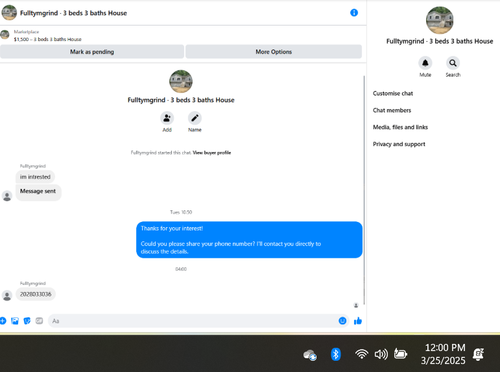Screen dimensions: 500x372
Task: Click the conversation vertical scrollbar
Action: coord(364,190)
